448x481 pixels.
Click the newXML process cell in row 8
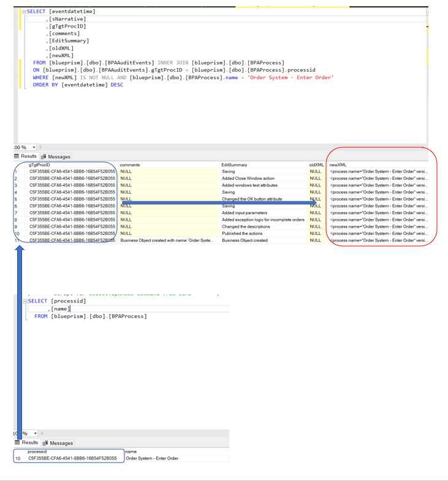coord(379,220)
